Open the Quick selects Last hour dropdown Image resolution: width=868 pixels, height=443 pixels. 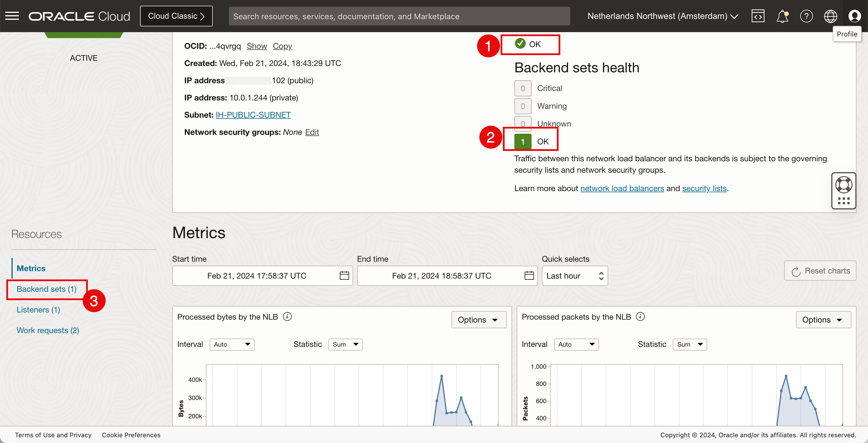coord(575,275)
